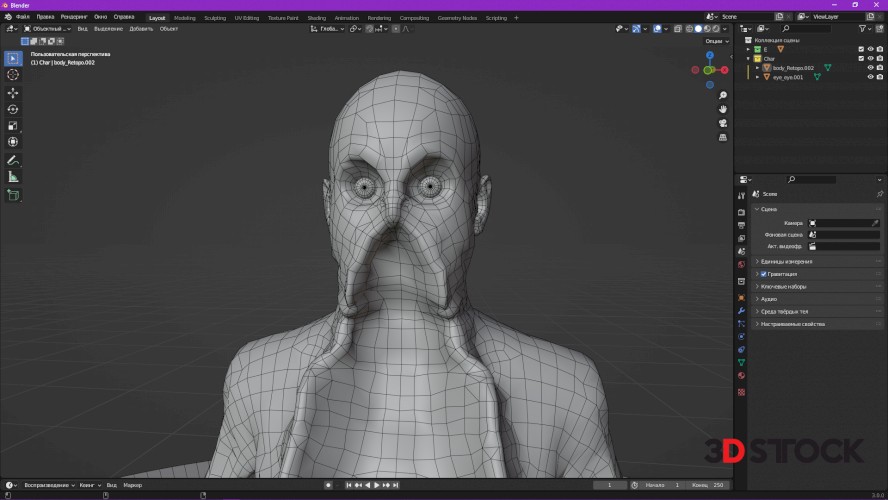The height and width of the screenshot is (500, 888).
Task: Collapse the Char collection
Action: pyautogui.click(x=748, y=58)
